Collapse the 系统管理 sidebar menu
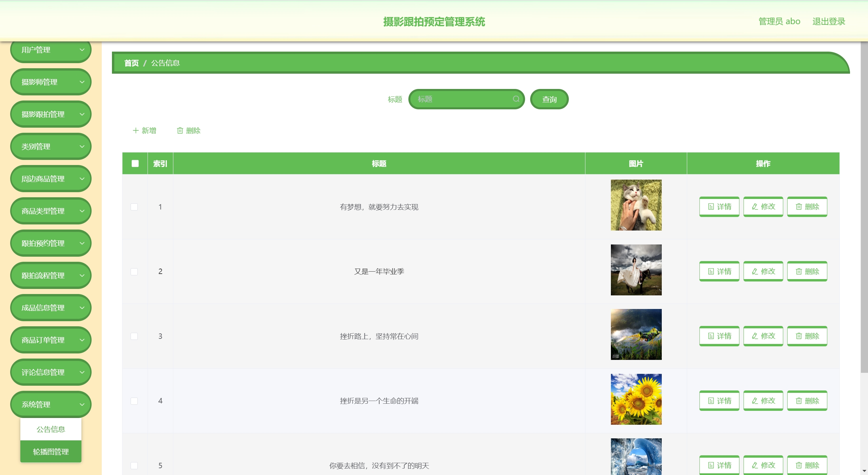The image size is (868, 475). (51, 404)
